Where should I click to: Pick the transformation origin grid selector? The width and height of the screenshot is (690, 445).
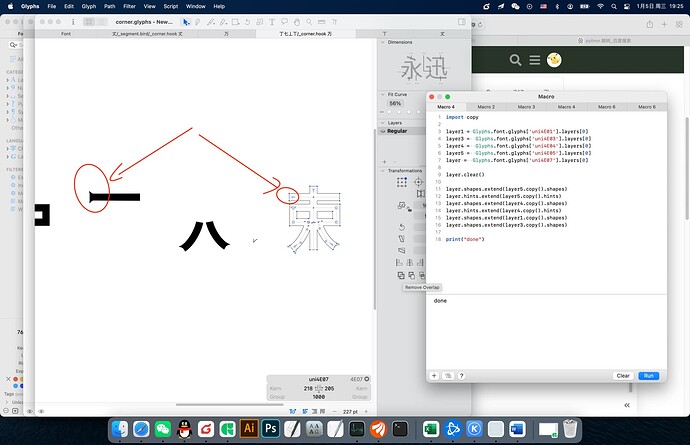coord(401,182)
